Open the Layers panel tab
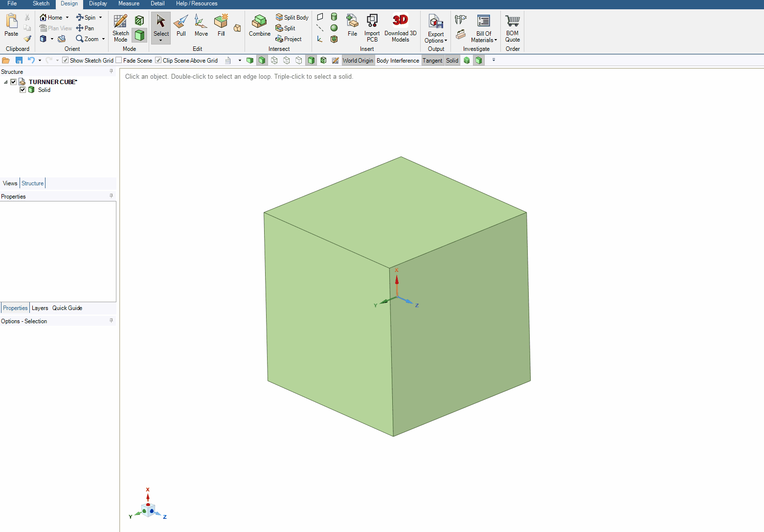The height and width of the screenshot is (532, 764). point(40,308)
